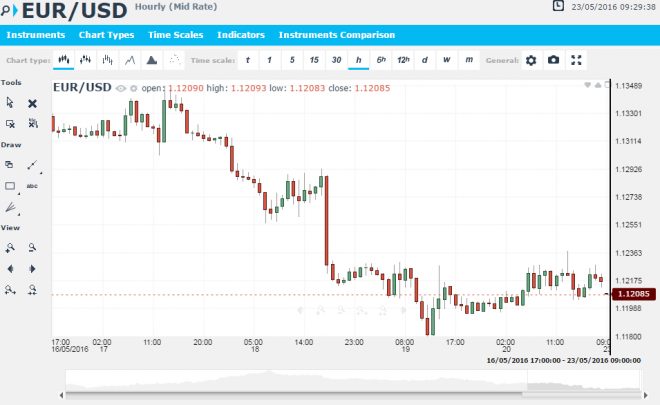Screen dimensions: 660x405
Task: Zoom in using the magnifier icon
Action: [x=10, y=247]
